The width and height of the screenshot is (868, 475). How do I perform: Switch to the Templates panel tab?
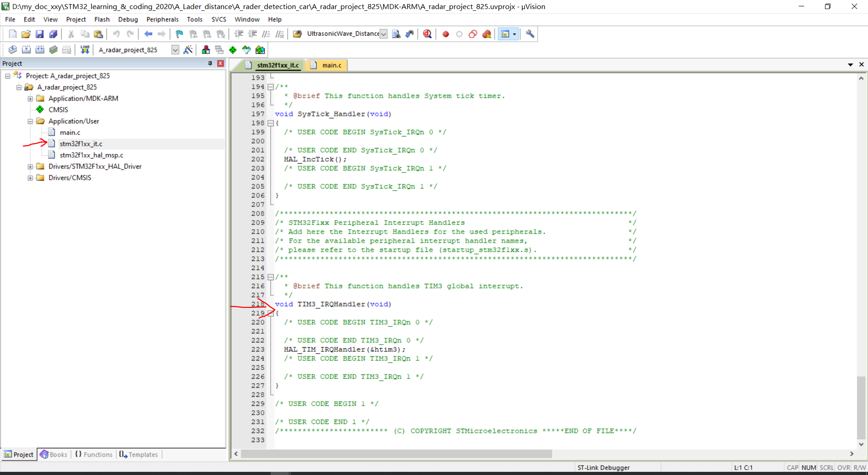tap(138, 455)
